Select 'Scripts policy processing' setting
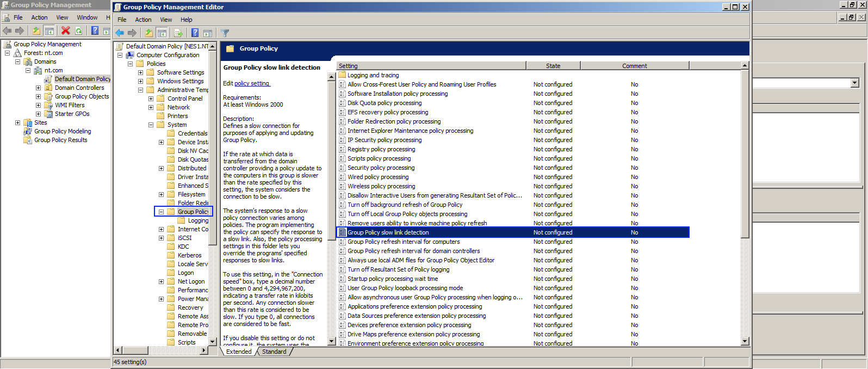This screenshot has height=369, width=868. 379,158
